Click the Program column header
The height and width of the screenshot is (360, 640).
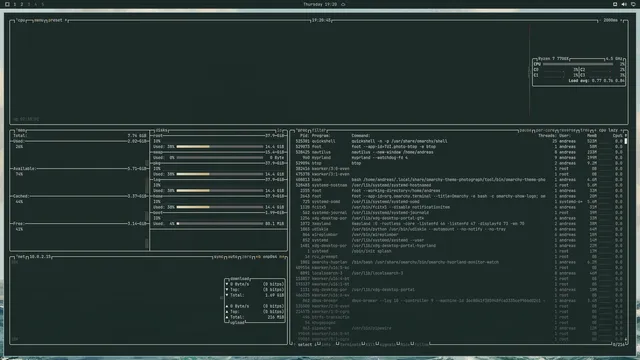321,136
